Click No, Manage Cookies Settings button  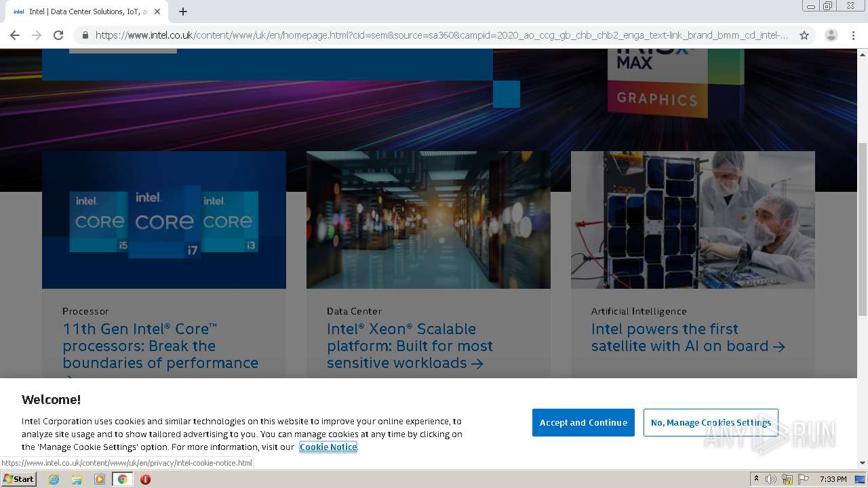point(711,422)
